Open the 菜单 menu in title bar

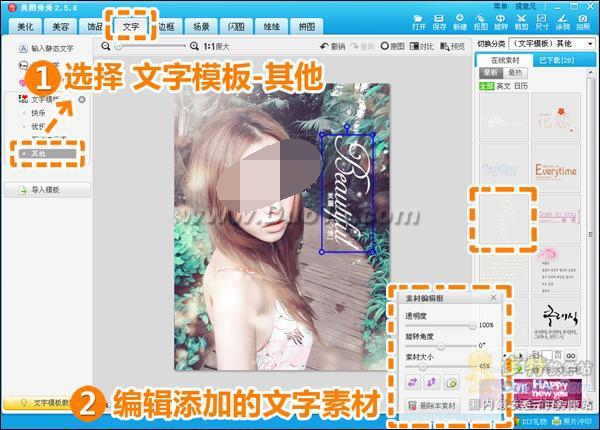501,6
